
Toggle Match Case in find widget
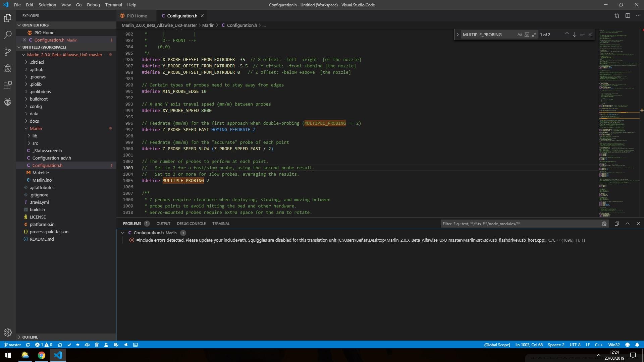click(520, 35)
